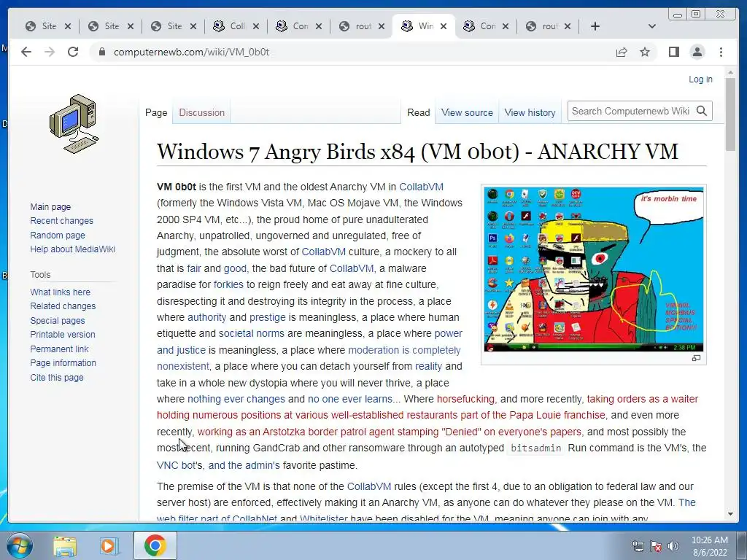
Task: Click the VNC bot's link
Action: [179, 465]
